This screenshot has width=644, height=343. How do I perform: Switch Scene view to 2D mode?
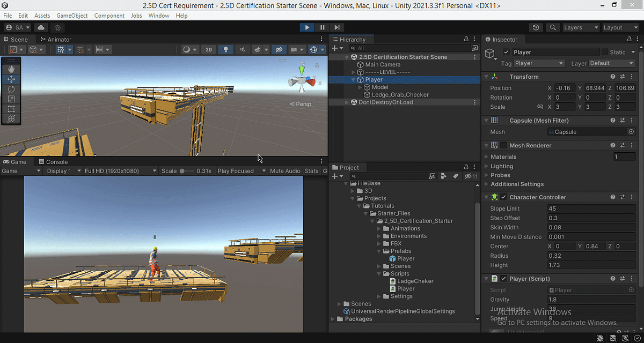point(208,49)
